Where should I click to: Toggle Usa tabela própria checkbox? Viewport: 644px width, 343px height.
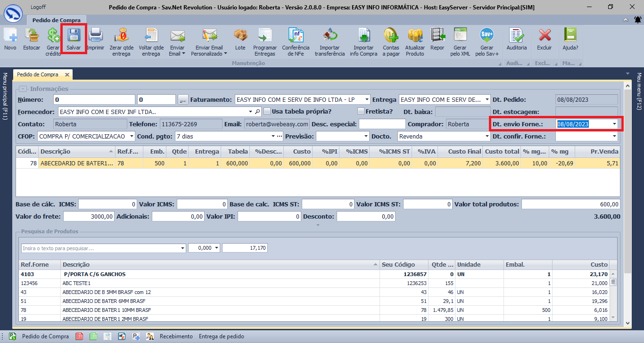pyautogui.click(x=267, y=112)
